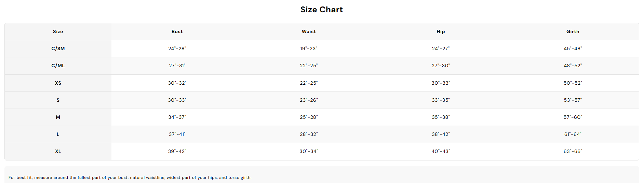Image resolution: width=644 pixels, height=183 pixels.
Task: Select the S size row label
Action: pyautogui.click(x=58, y=100)
